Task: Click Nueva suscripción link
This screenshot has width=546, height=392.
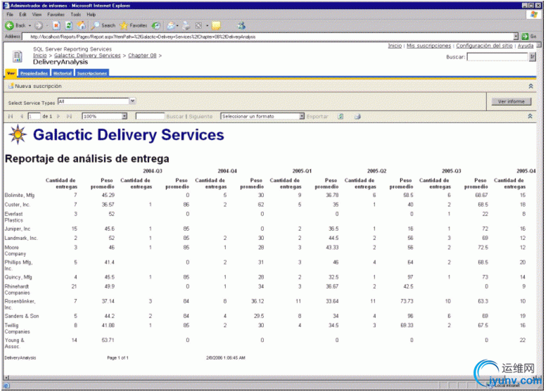Action: coord(38,86)
